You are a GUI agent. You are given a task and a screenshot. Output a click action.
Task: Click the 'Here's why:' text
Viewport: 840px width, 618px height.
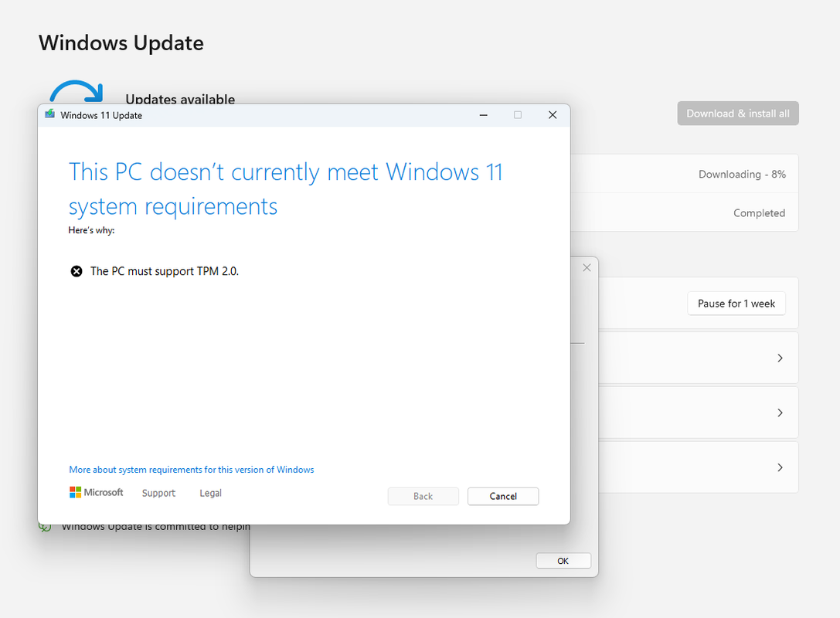point(92,230)
